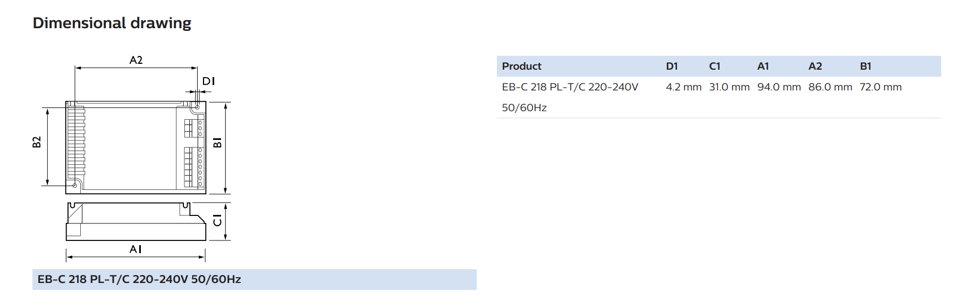Select the 94.0 mm value cell
This screenshot has width=980, height=308.
779,87
